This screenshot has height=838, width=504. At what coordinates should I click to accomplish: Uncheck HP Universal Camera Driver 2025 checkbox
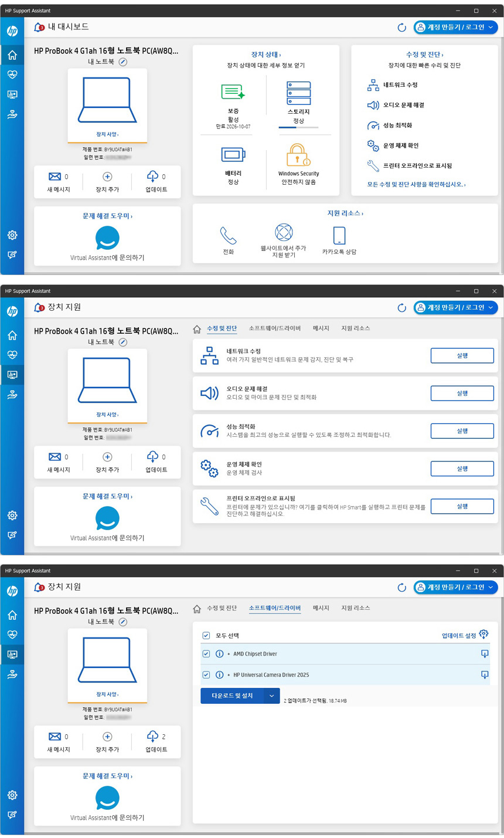pos(206,675)
